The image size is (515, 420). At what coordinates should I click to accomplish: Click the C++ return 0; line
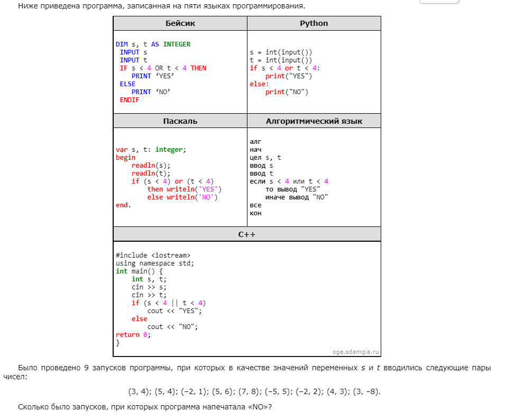pos(133,335)
